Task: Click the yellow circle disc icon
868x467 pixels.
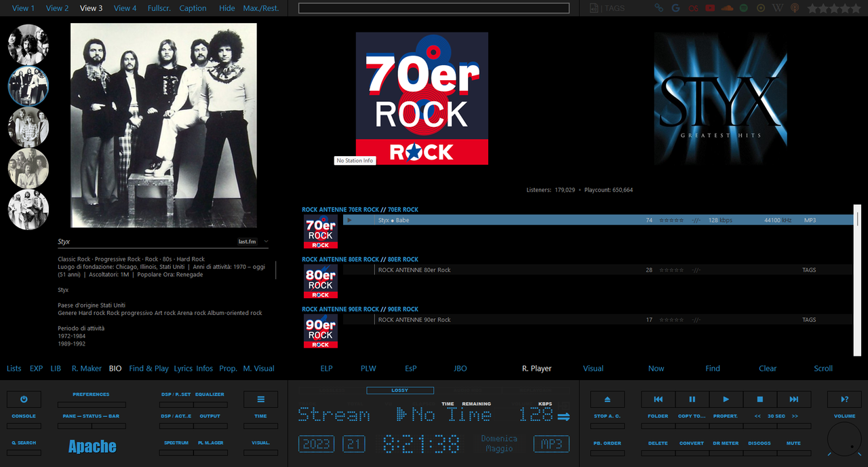Action: [761, 8]
